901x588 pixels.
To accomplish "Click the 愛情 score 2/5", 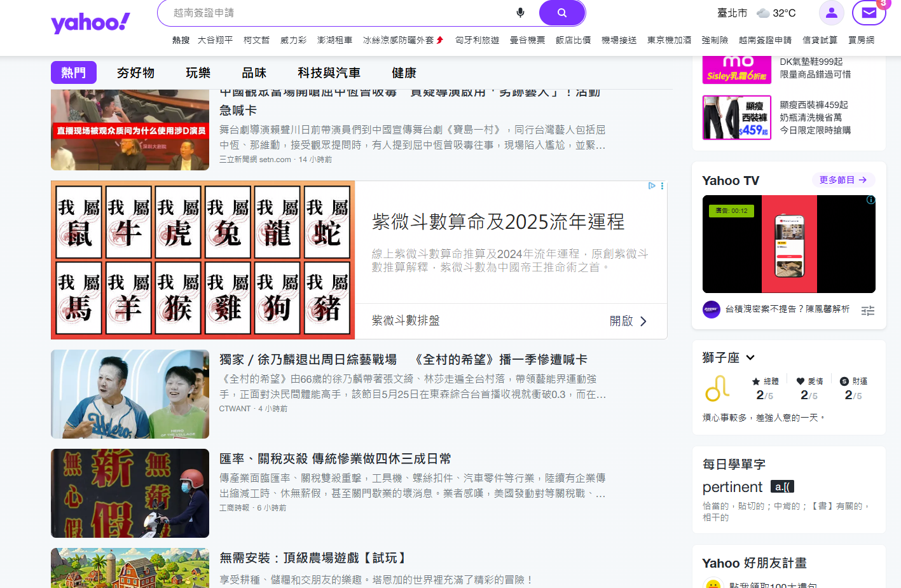I will pyautogui.click(x=809, y=395).
